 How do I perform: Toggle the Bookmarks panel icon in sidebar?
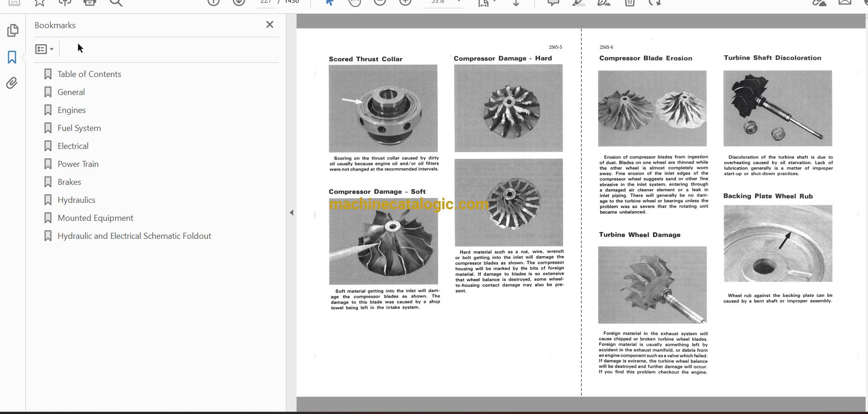coord(12,57)
